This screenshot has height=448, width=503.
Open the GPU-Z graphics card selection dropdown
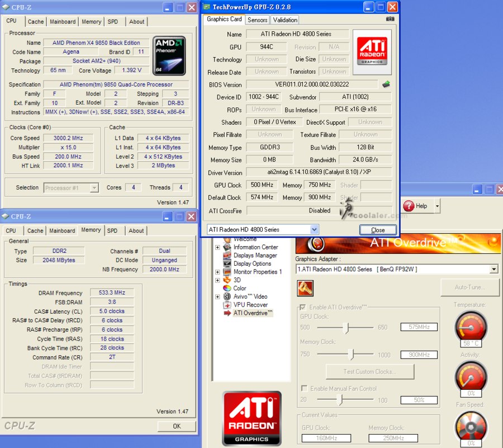(314, 229)
